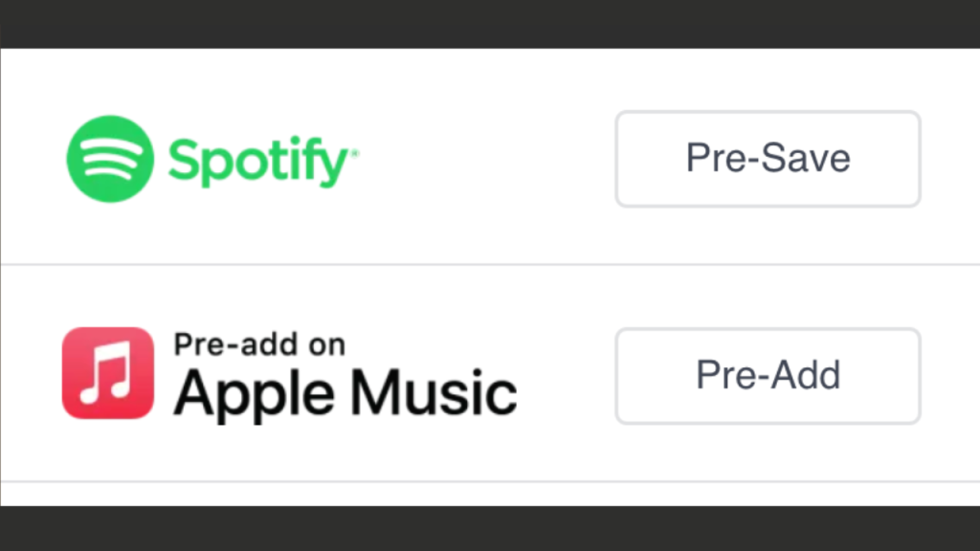The image size is (980, 551).
Task: Click the Spotify wordmark text
Action: (x=258, y=159)
